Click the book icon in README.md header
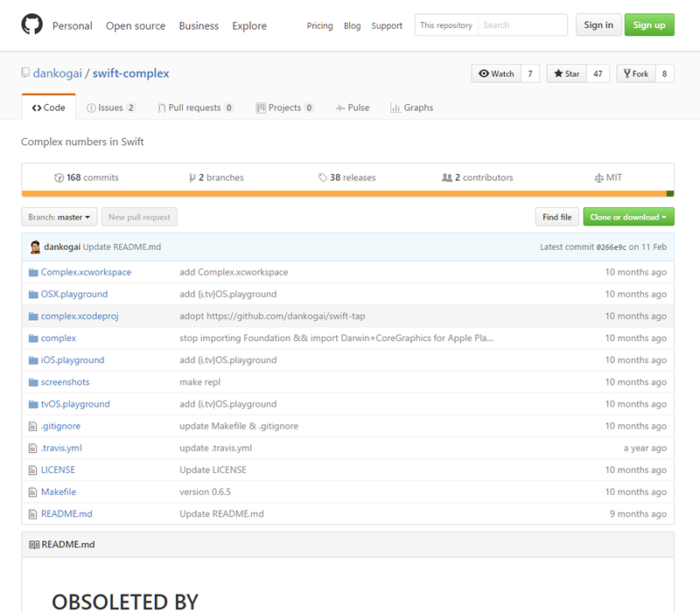Image resolution: width=700 pixels, height=613 pixels. [34, 544]
